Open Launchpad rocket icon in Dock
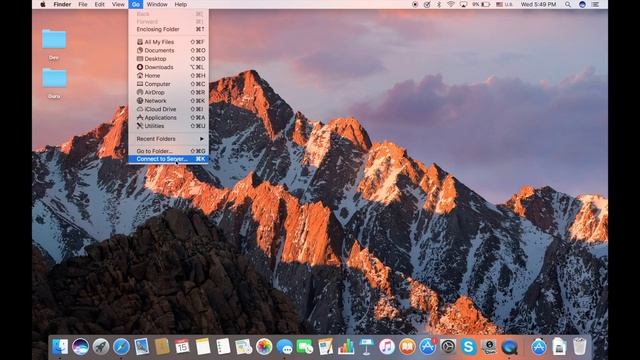 pos(101,347)
